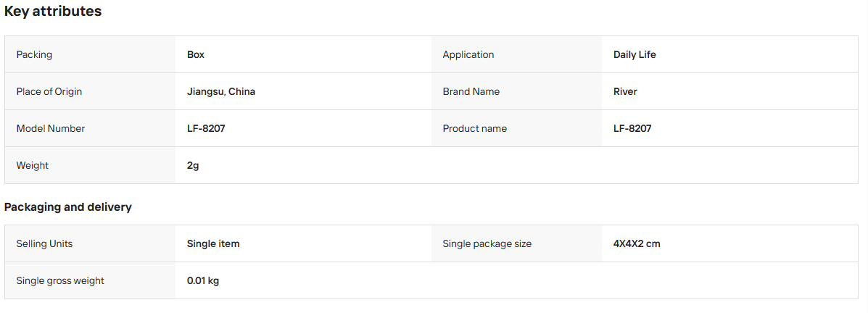Screen dimensions: 868x313
Task: Select the Place of Origin label
Action: 49,92
